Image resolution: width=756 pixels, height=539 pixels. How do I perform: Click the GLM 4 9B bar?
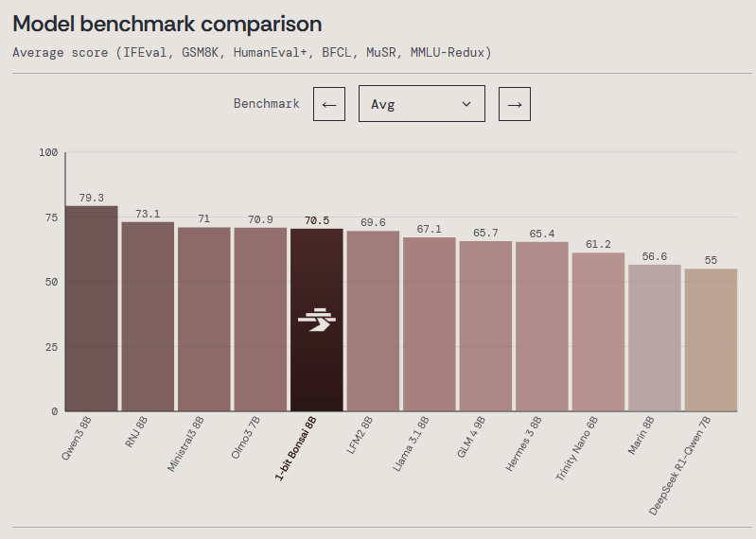(x=485, y=326)
